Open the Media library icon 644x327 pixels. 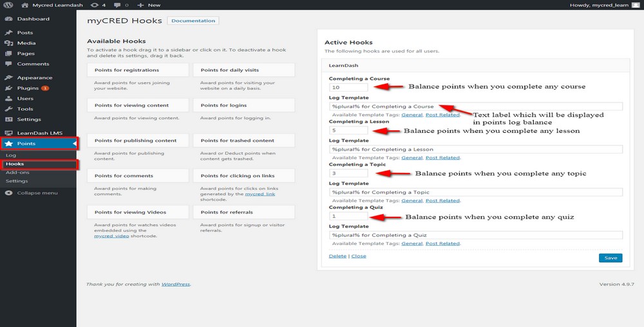tap(8, 43)
